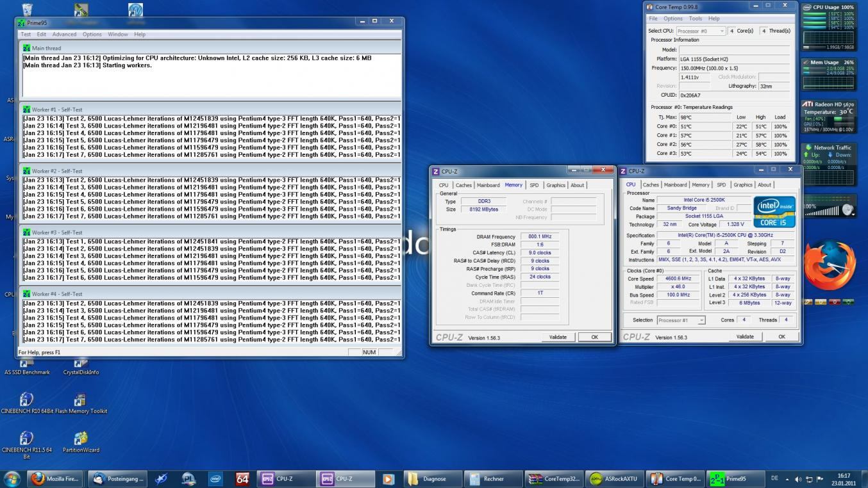Click the CPU-Z Memory window title icon
This screenshot has height=488, width=868.
(436, 172)
